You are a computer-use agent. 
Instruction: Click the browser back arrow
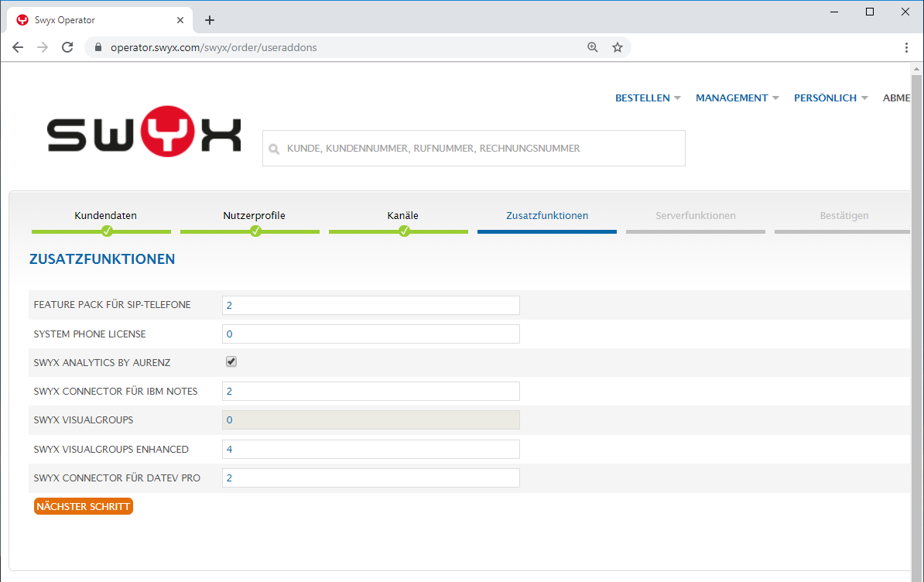18,47
